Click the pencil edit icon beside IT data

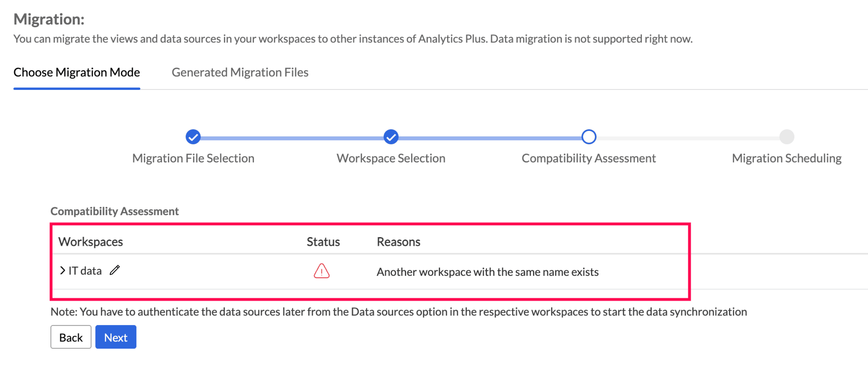[x=115, y=270]
